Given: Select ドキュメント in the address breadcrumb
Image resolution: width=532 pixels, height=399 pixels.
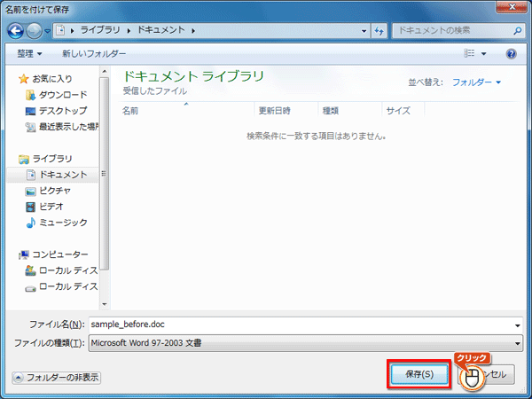Looking at the screenshot, I should [160, 30].
